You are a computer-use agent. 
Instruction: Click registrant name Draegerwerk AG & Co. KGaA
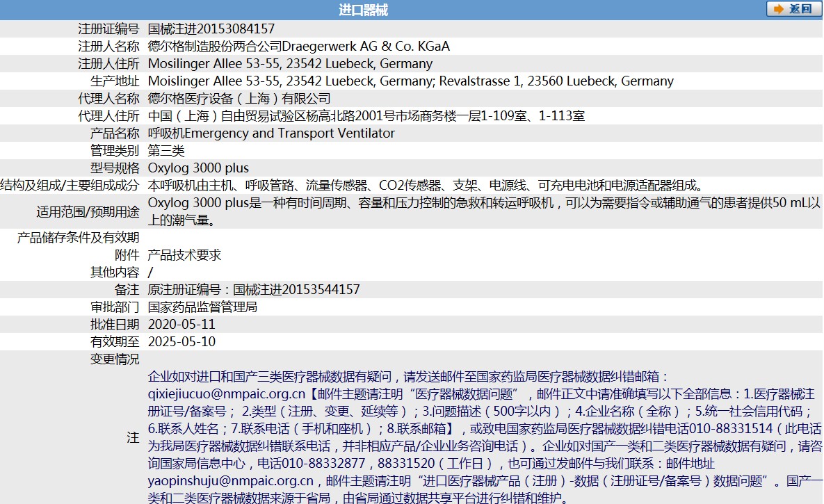coord(366,47)
